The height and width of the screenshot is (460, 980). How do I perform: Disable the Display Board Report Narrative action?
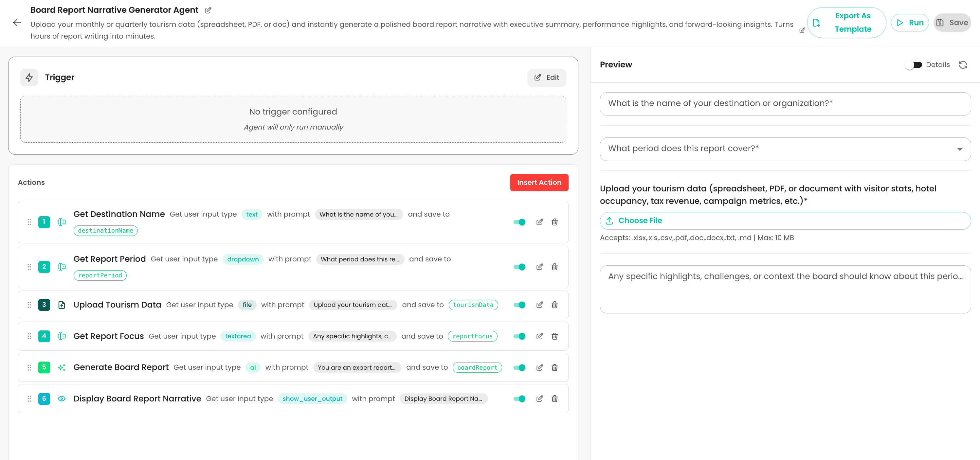[519, 399]
